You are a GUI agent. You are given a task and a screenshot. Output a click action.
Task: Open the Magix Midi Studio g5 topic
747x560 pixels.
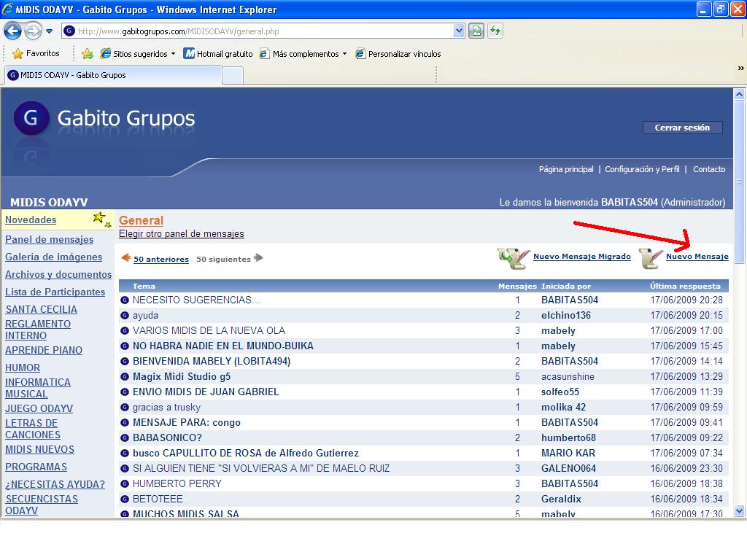point(182,377)
